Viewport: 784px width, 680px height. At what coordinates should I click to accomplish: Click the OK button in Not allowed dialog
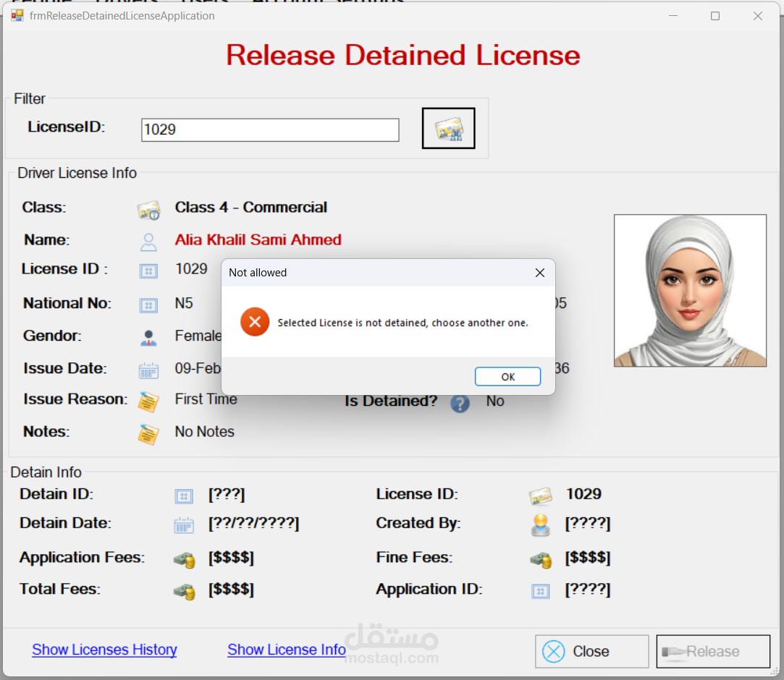(507, 376)
